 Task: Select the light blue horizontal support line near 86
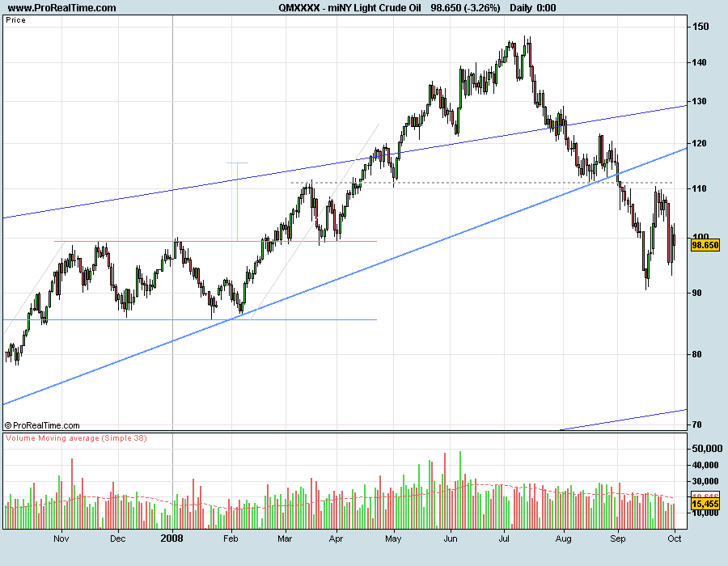tap(189, 319)
